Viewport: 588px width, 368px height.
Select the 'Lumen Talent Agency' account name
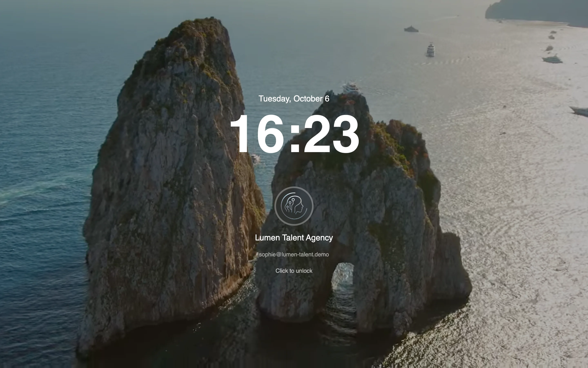(x=294, y=238)
